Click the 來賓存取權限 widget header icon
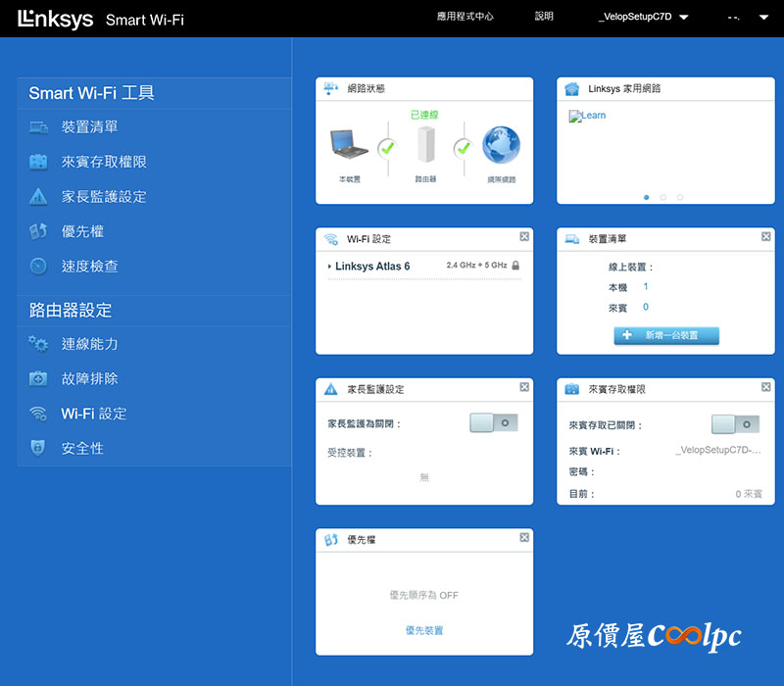Viewport: 784px width, 686px height. 572,389
